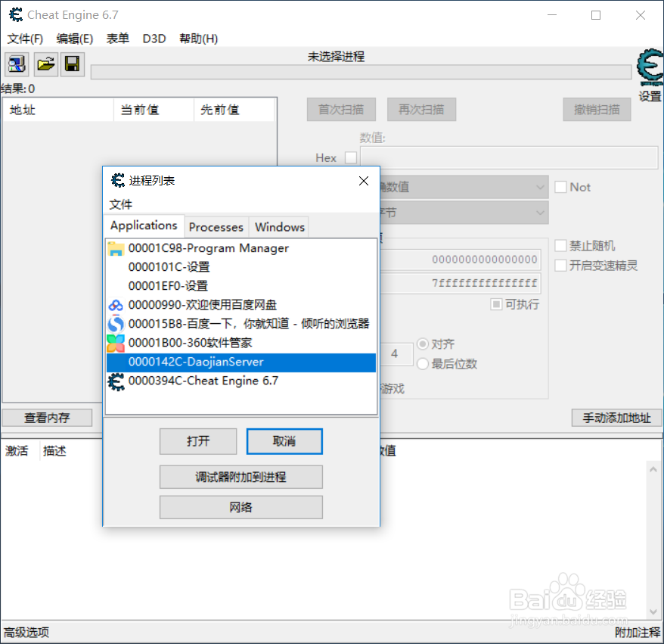
Task: Click the 打开 button
Action: [198, 441]
